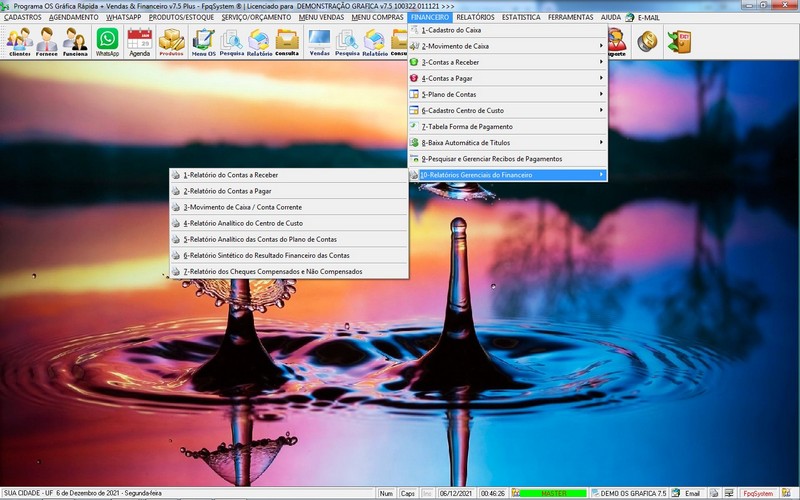
Task: Launch WhatsApp from the toolbar
Action: point(107,41)
